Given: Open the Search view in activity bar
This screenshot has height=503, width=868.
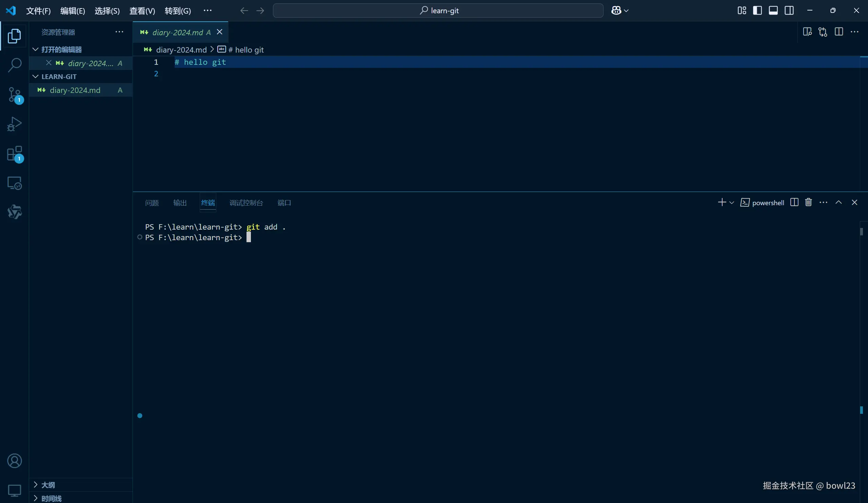Looking at the screenshot, I should pyautogui.click(x=15, y=65).
